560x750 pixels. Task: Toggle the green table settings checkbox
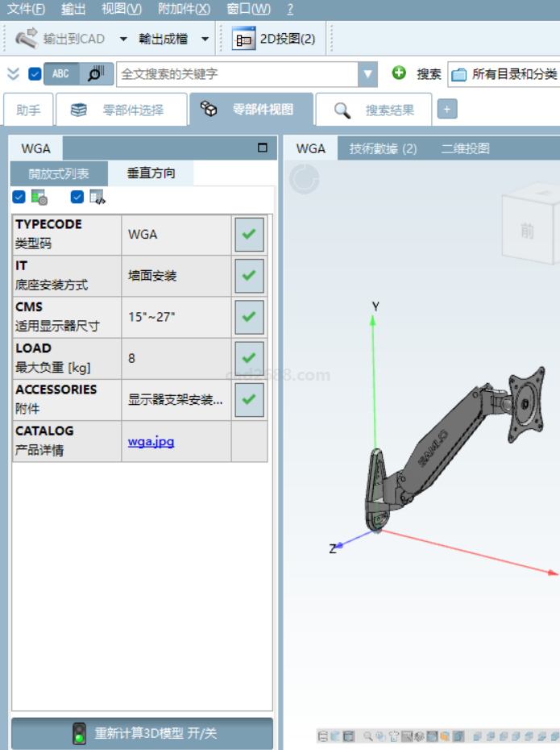(19, 197)
